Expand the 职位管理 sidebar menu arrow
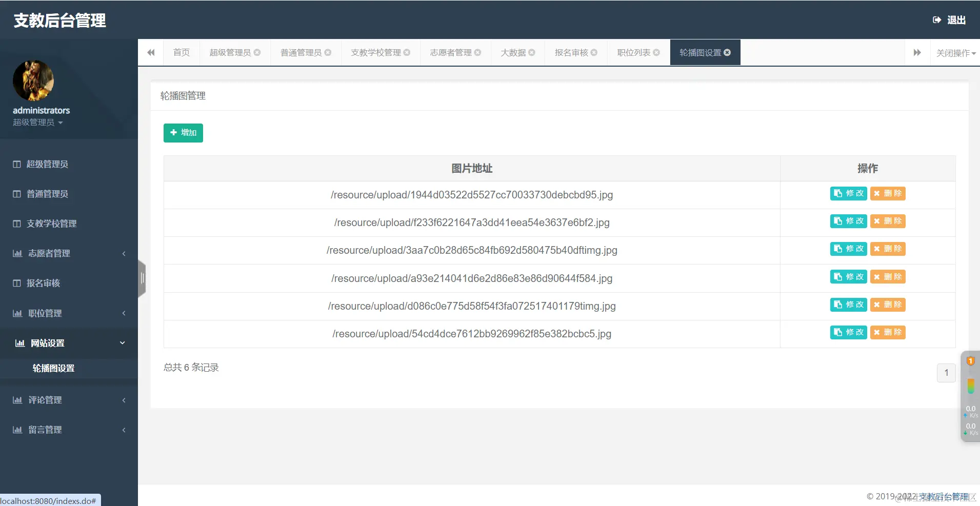 click(124, 313)
